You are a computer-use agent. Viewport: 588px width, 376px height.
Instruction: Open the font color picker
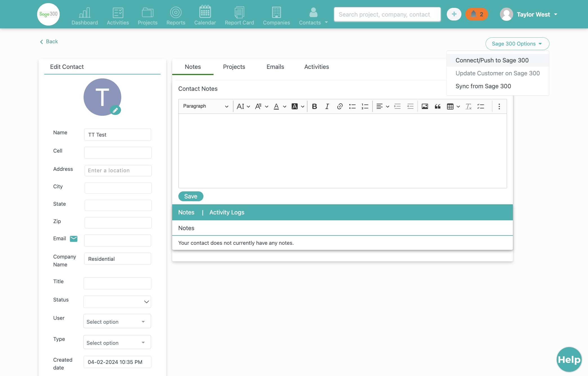[x=280, y=106]
